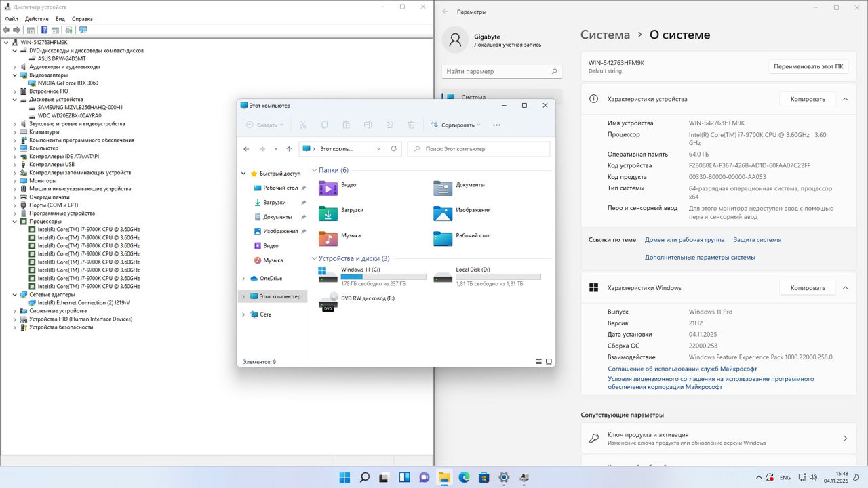Expand the Клавиатуры device category
Image resolution: width=868 pixels, height=488 pixels.
(x=15, y=132)
